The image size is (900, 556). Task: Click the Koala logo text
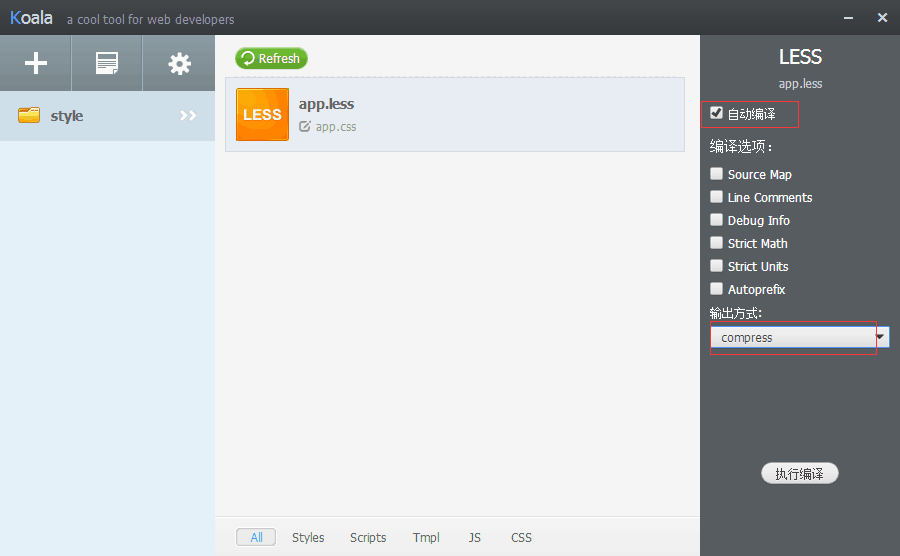(31, 18)
